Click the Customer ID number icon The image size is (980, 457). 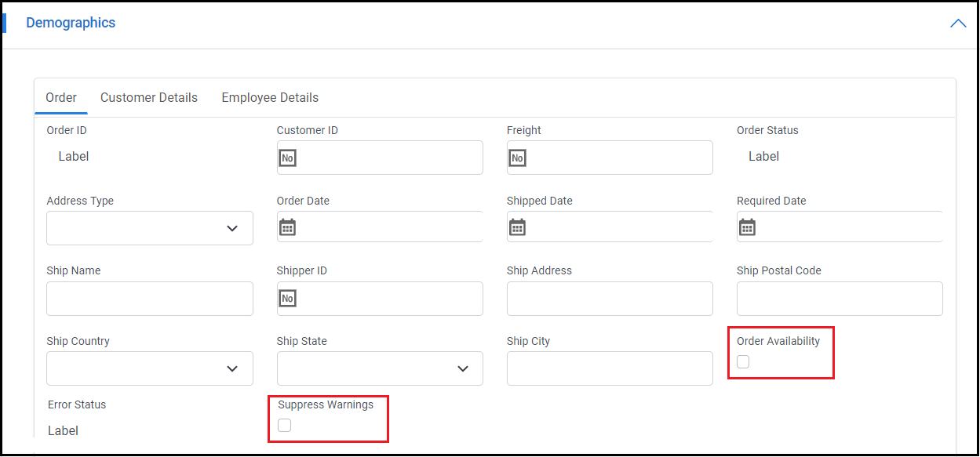coord(287,158)
